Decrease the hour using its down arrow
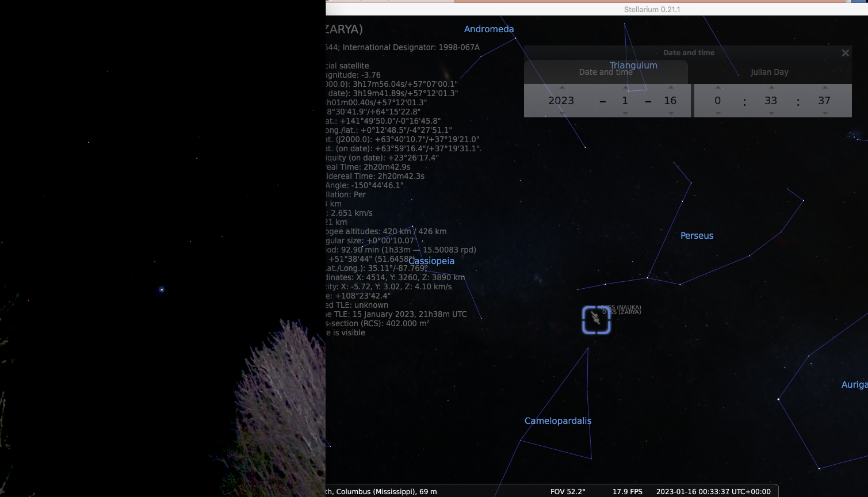Image resolution: width=868 pixels, height=497 pixels. (718, 113)
